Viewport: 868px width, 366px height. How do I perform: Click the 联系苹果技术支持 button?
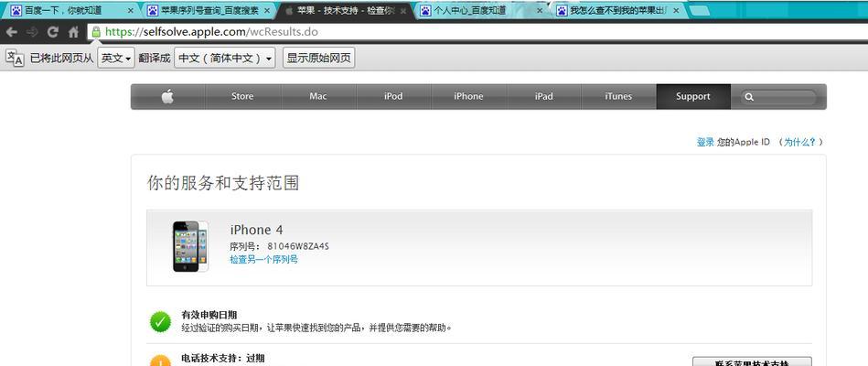click(752, 361)
